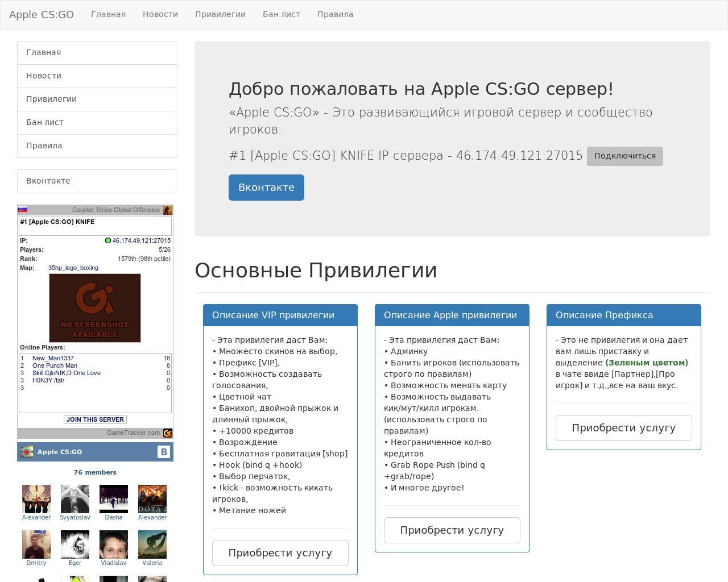Click the name Valeria under avatar
The height and width of the screenshot is (582, 728).
pos(152,563)
